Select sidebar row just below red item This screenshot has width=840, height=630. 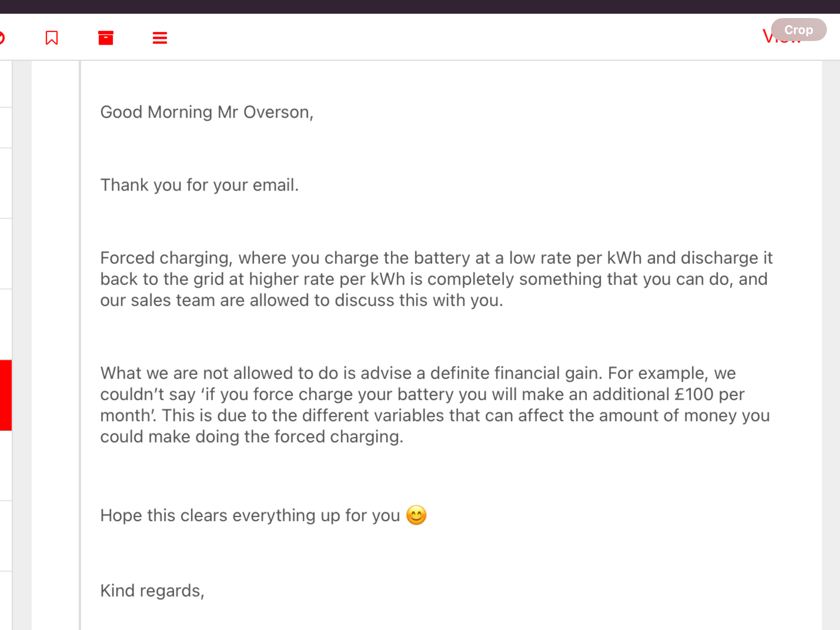(x=6, y=466)
